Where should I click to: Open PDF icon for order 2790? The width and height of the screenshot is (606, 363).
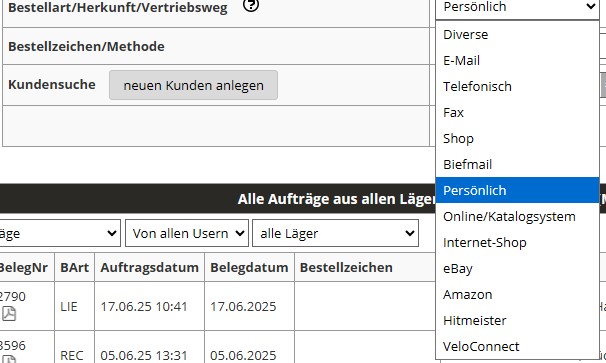(x=9, y=313)
